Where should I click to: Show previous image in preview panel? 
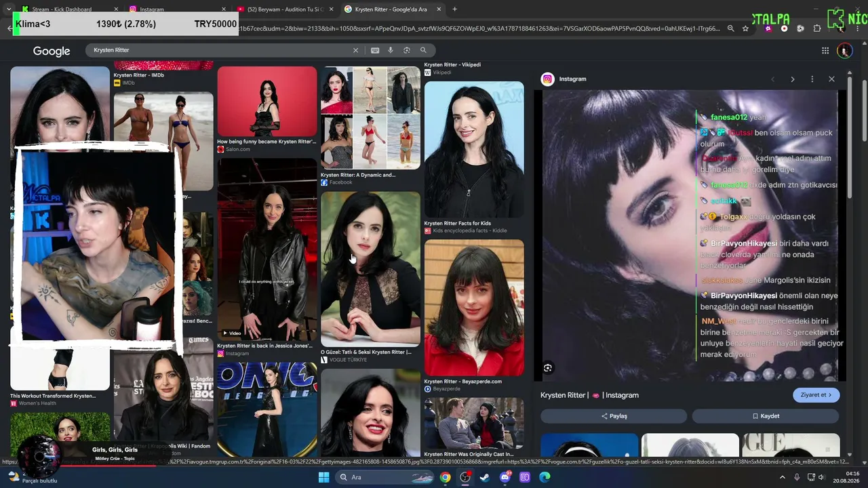pyautogui.click(x=772, y=79)
